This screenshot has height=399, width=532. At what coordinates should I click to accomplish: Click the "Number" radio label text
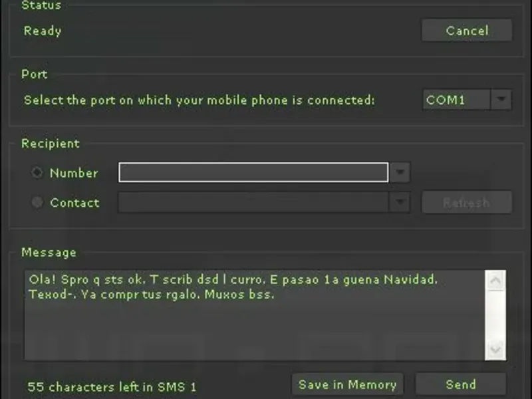(74, 173)
